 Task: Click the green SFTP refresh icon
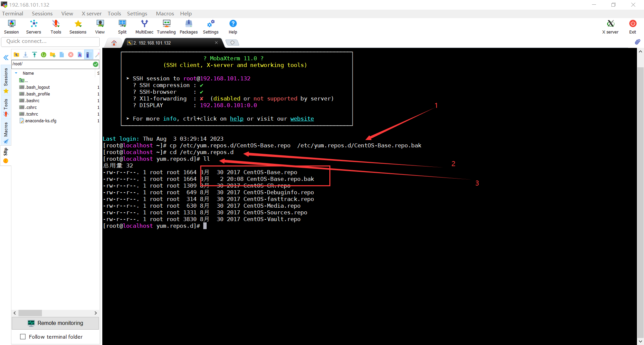(44, 55)
